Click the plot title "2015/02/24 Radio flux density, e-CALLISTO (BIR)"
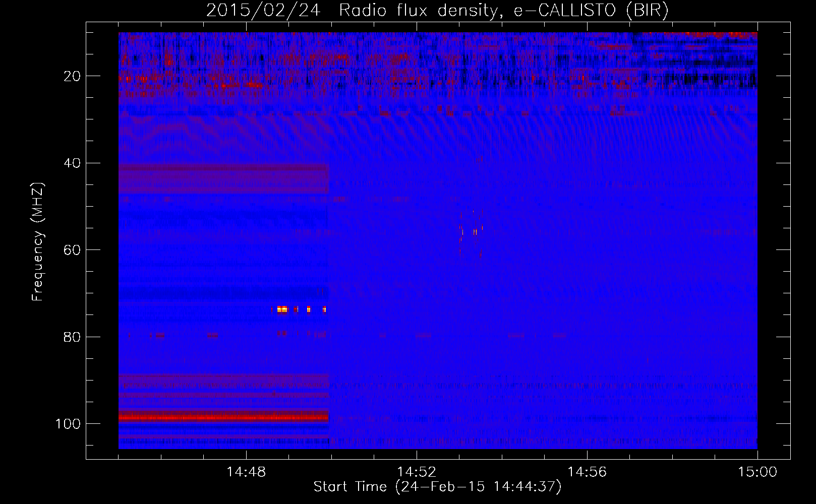816x504 pixels. (437, 10)
